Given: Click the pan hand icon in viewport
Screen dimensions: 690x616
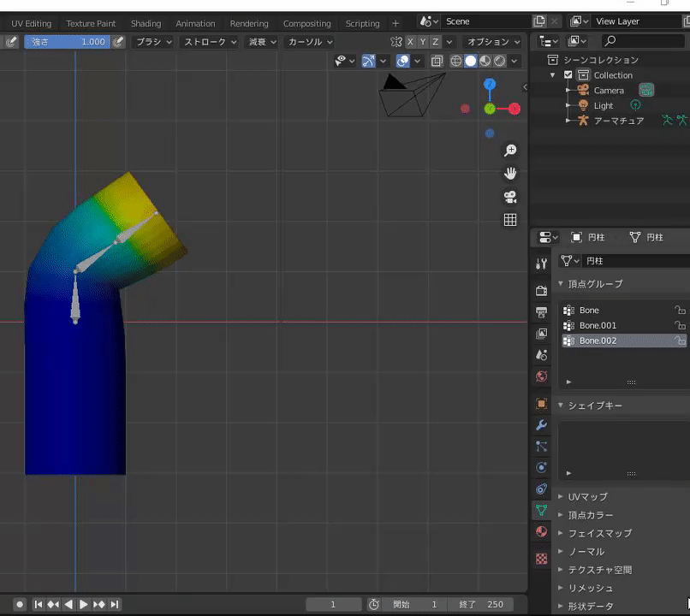Looking at the screenshot, I should tap(510, 174).
